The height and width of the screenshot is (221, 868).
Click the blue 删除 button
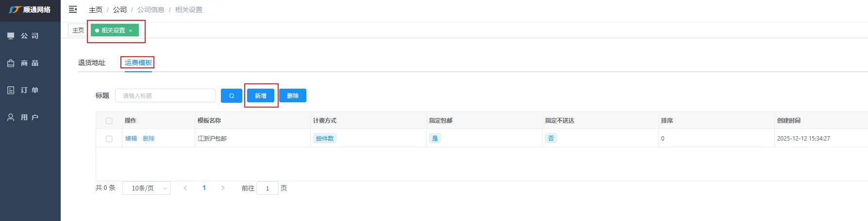(292, 95)
